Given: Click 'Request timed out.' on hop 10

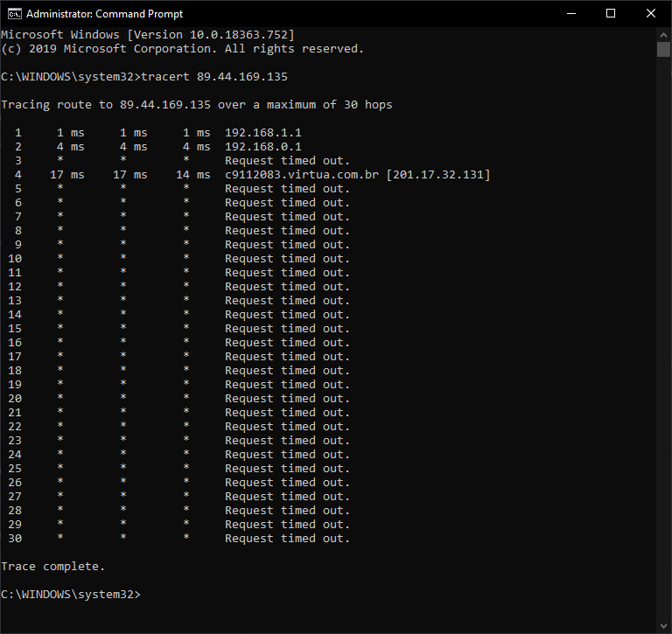Looking at the screenshot, I should (x=287, y=259).
